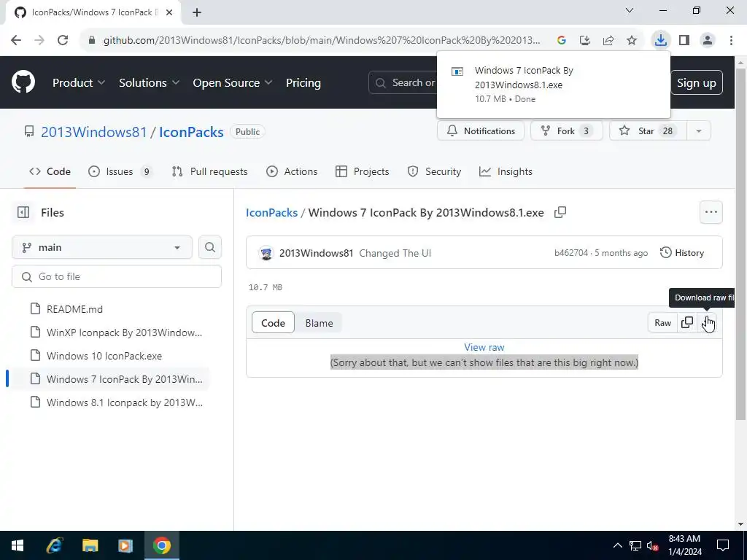
Task: Open the Projects tab
Action: (x=362, y=171)
